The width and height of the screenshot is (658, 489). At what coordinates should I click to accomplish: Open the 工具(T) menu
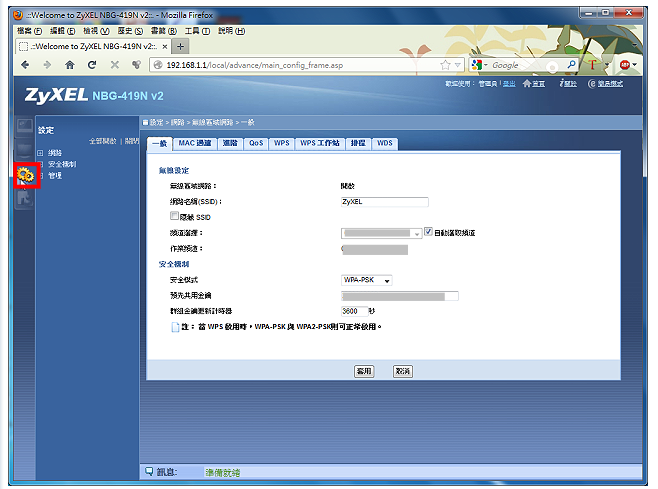[197, 31]
